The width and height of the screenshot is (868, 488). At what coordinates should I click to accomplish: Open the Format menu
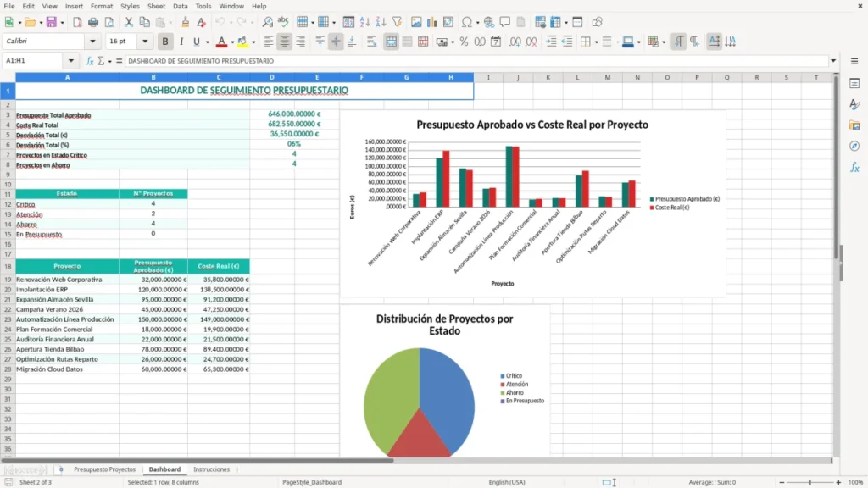tap(102, 6)
